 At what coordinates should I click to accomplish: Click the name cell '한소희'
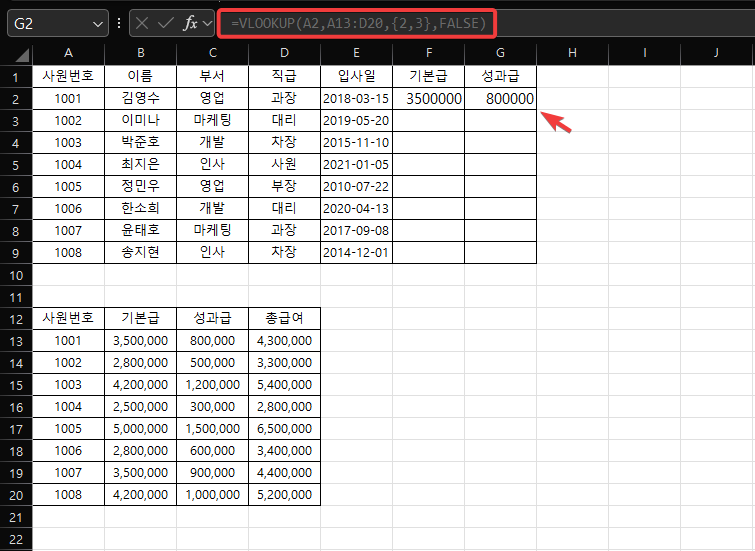pos(141,209)
